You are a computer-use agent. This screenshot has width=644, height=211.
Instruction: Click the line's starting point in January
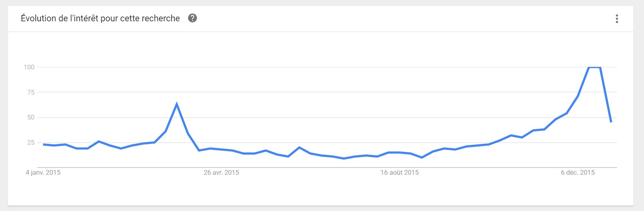pos(43,144)
